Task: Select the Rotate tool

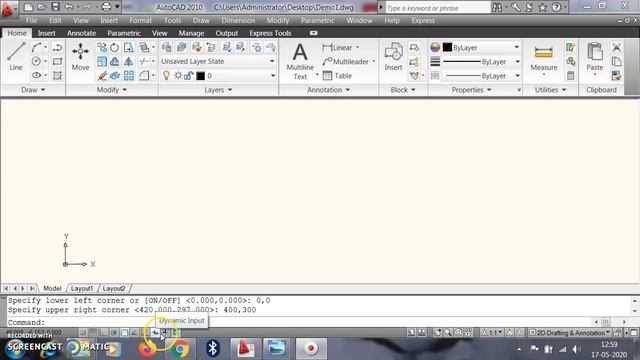Action: tap(115, 47)
